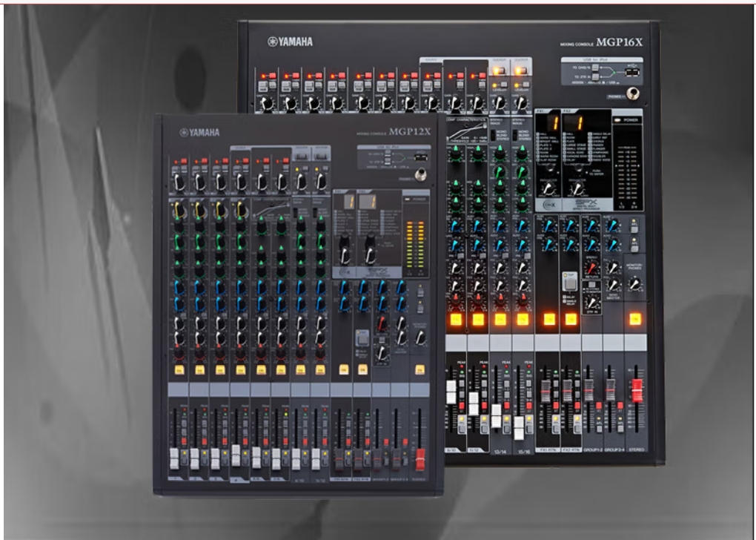Image resolution: width=756 pixels, height=540 pixels.
Task: Flip the STEREO IMAGE switch on MGP16X channel 15/16
Action: point(515,135)
